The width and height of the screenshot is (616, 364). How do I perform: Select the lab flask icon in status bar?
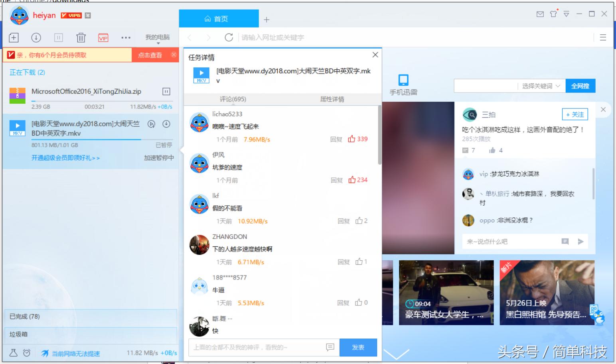pyautogui.click(x=13, y=353)
